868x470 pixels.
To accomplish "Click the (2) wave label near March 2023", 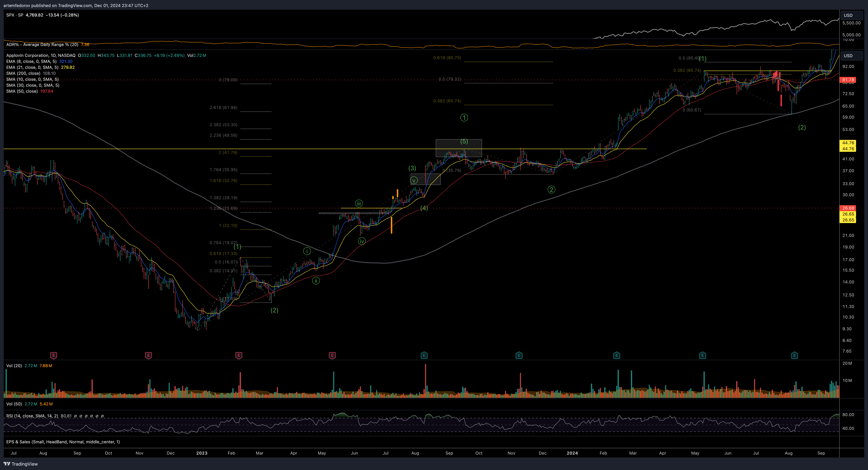I will coord(274,310).
